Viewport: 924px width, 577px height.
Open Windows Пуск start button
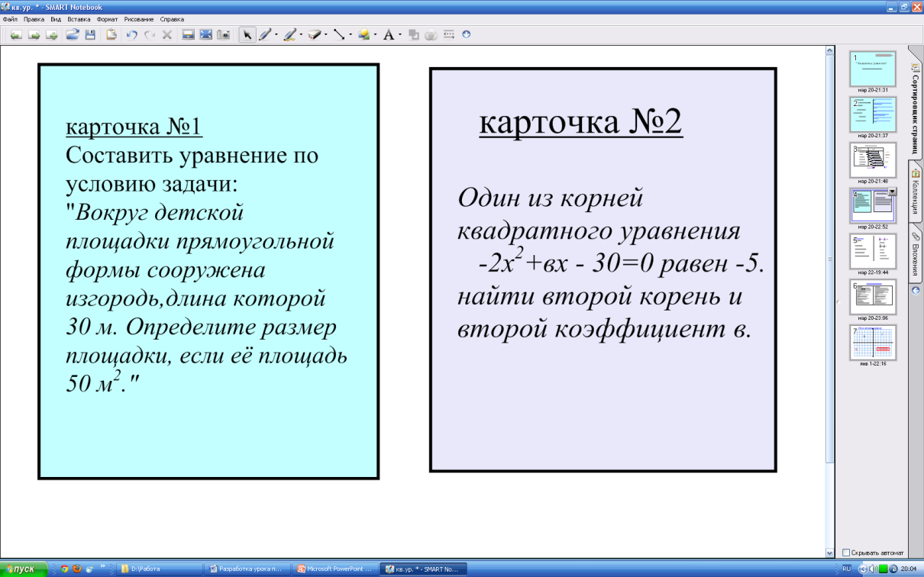pos(24,569)
